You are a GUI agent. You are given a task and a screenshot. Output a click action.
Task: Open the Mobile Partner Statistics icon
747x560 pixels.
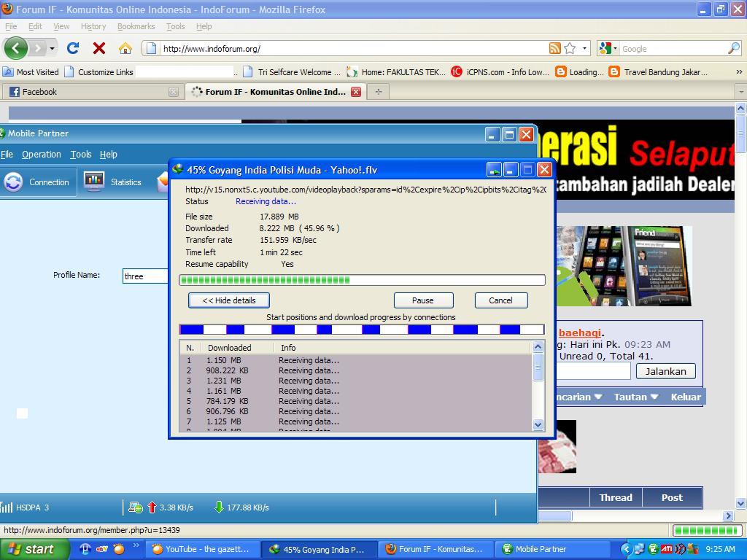[94, 182]
